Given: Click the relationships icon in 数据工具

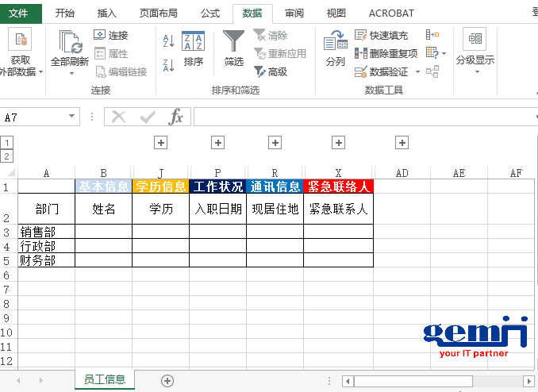Looking at the screenshot, I should pos(432,71).
